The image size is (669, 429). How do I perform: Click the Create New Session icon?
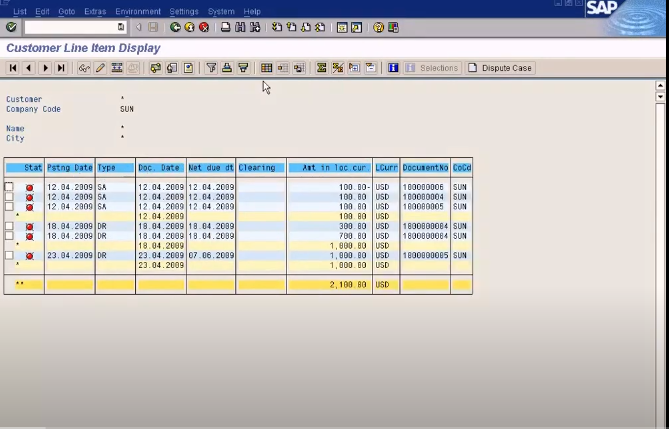pos(342,27)
